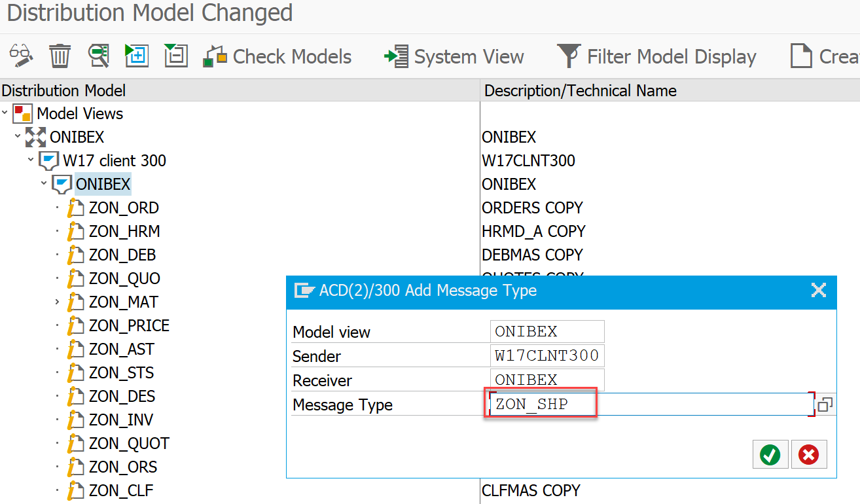Open System View from the toolbar
This screenshot has width=860, height=504.
click(x=454, y=57)
